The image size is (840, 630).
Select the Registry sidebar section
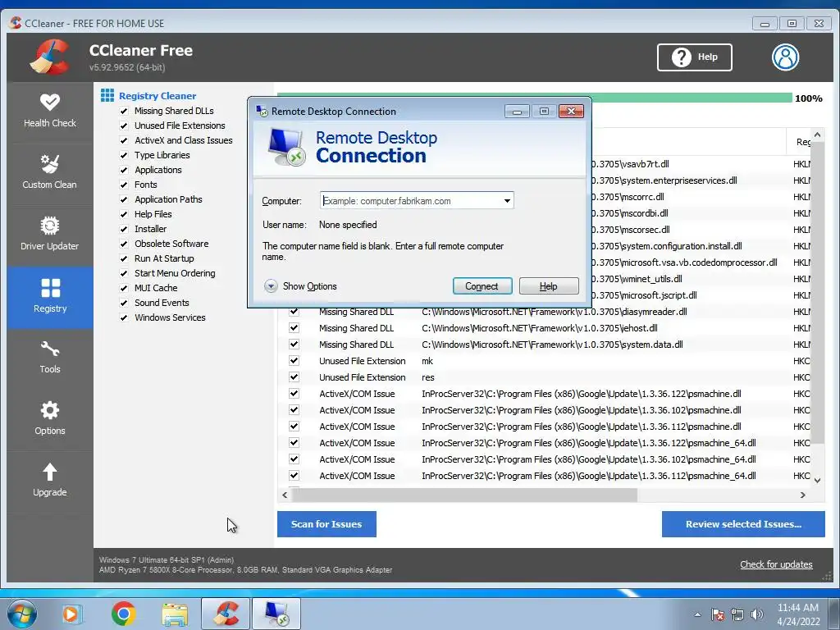click(50, 297)
